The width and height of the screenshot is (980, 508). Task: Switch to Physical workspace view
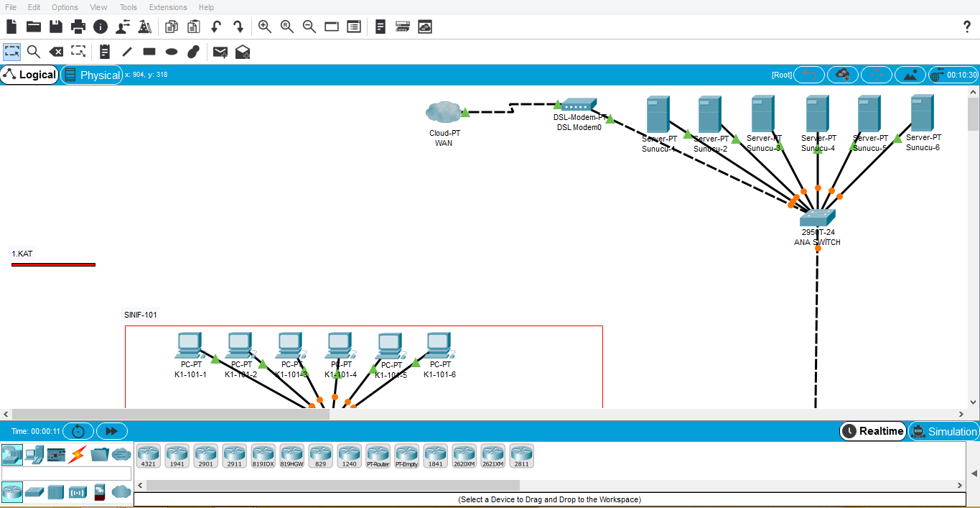point(92,75)
